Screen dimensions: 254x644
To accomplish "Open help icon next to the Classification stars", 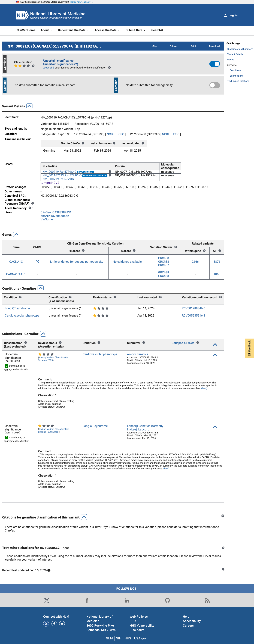I will (x=33, y=66).
